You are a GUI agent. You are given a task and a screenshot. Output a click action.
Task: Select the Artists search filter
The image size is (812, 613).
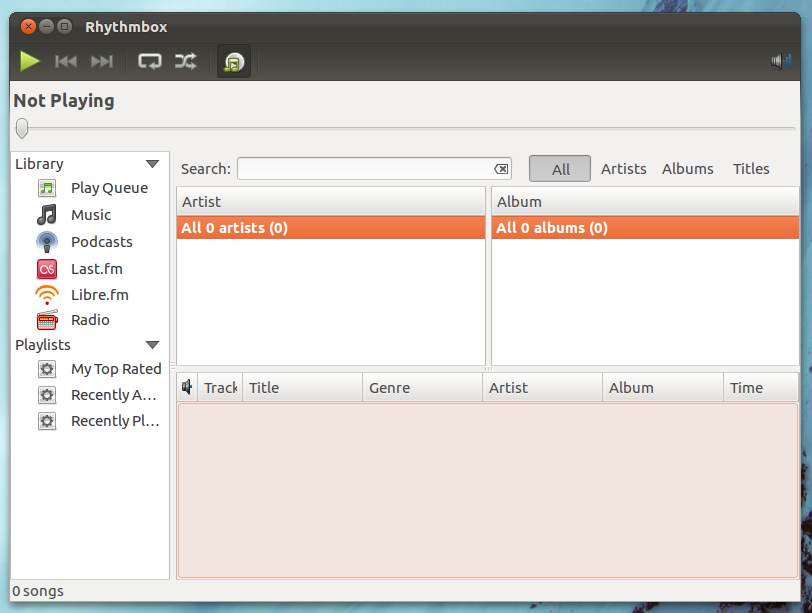coord(624,169)
